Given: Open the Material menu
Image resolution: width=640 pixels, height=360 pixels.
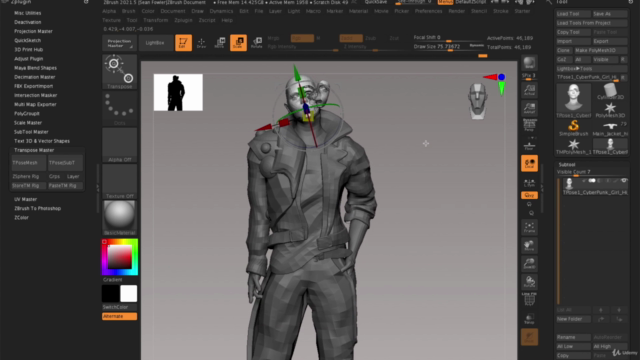Looking at the screenshot, I should (x=358, y=11).
